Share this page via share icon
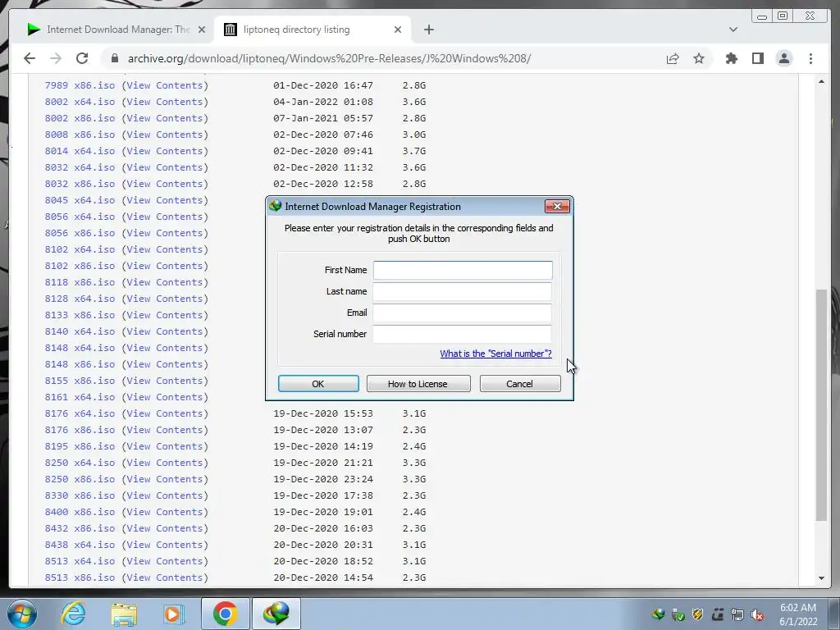Screen dimensions: 840x630 click(673, 58)
